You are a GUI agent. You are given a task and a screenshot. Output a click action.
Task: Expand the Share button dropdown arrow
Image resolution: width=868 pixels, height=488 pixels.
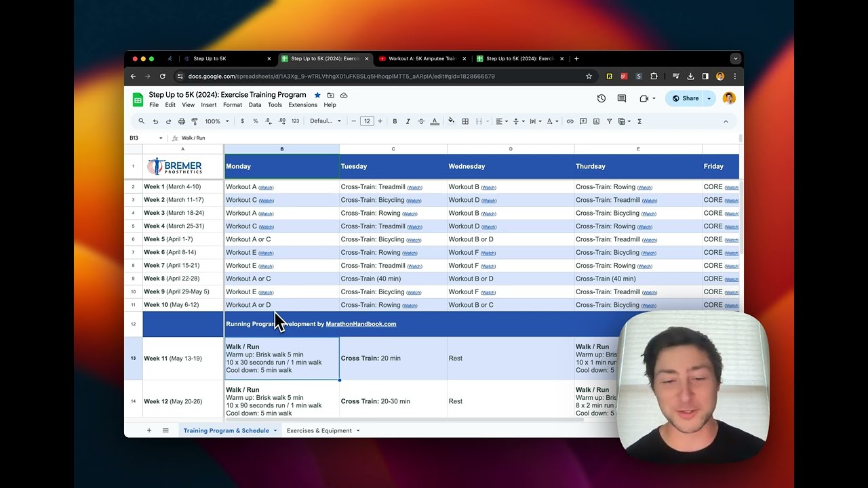[709, 98]
